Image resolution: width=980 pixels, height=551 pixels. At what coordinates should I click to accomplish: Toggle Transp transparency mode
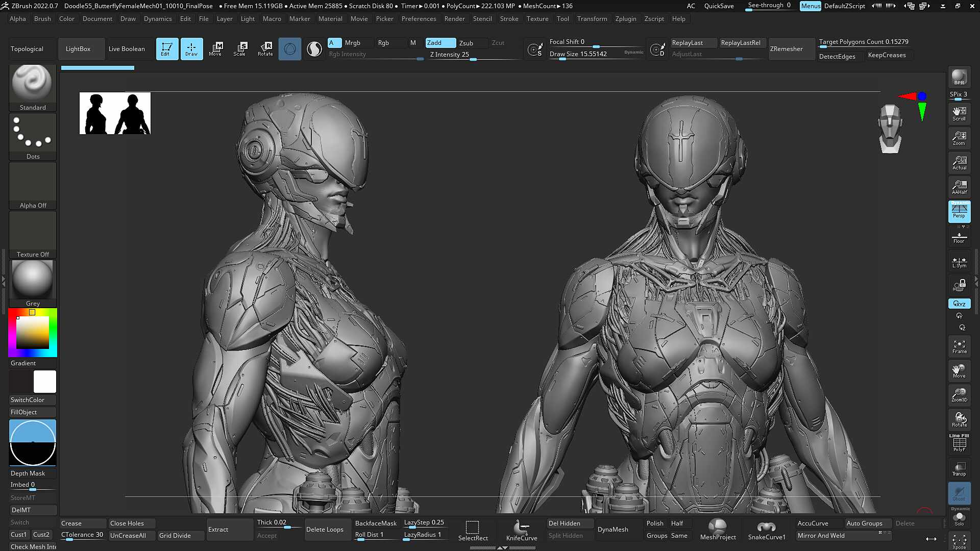pyautogui.click(x=959, y=469)
